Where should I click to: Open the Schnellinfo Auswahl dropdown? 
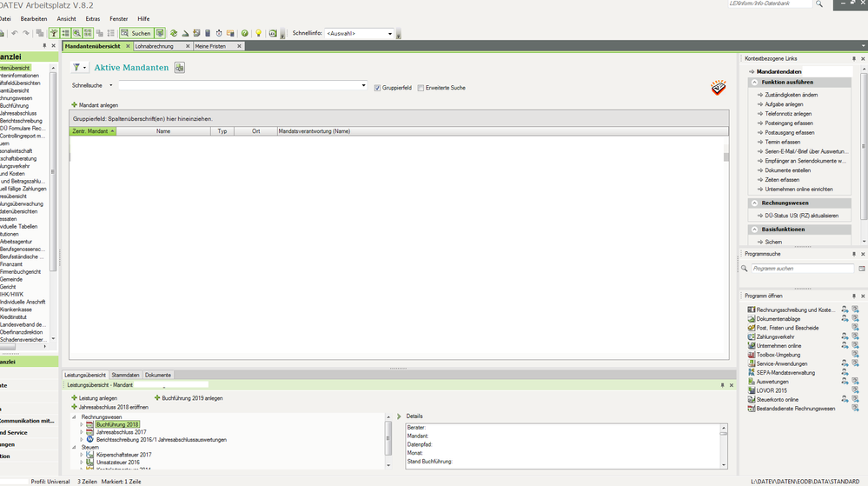click(390, 33)
